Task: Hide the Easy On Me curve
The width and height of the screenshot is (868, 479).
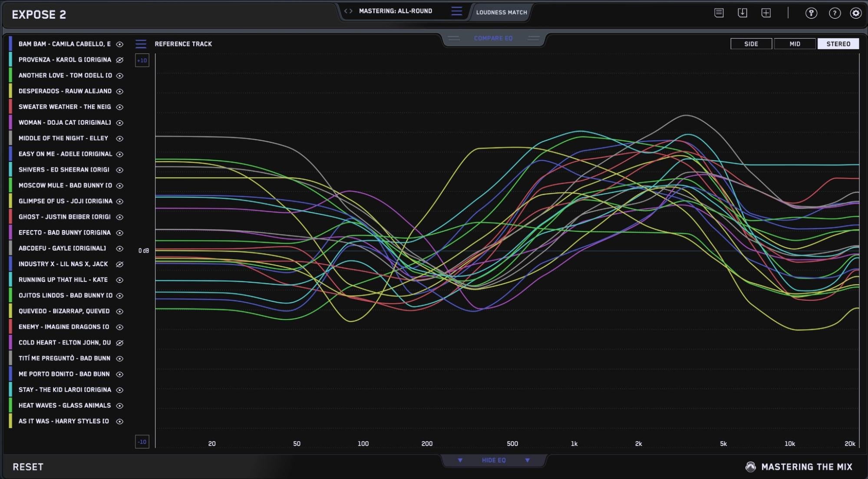Action: [120, 154]
